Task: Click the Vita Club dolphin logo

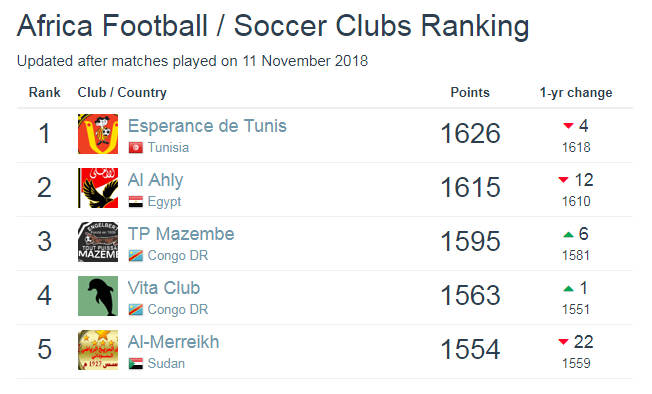Action: point(98,296)
